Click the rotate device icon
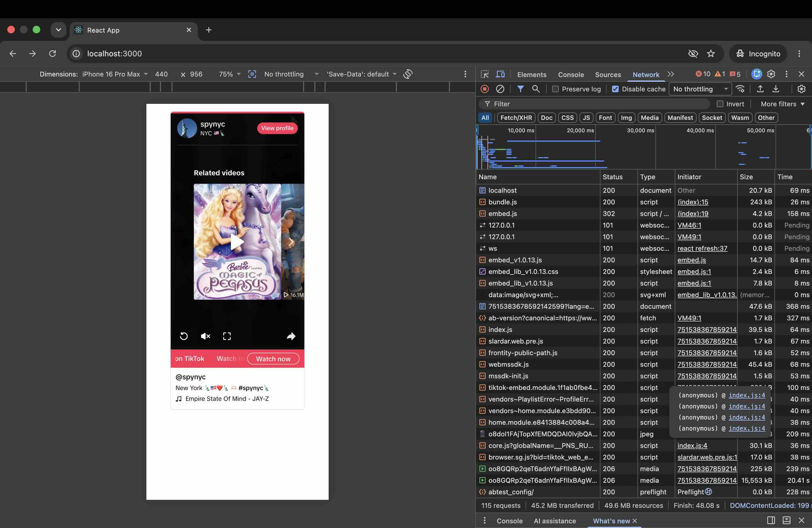This screenshot has width=812, height=528. point(408,74)
